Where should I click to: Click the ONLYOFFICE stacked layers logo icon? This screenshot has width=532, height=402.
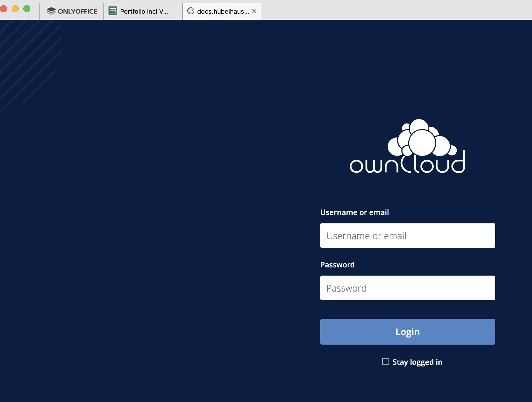[x=51, y=11]
